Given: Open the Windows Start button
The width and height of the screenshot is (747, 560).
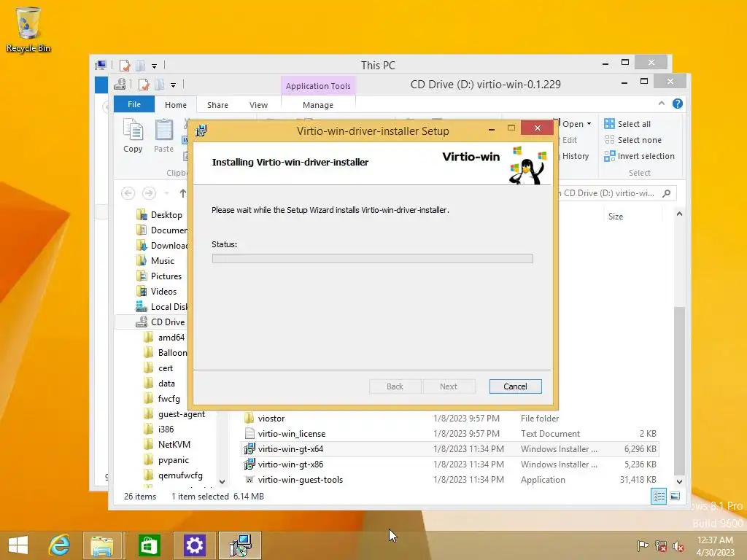Looking at the screenshot, I should [18, 545].
